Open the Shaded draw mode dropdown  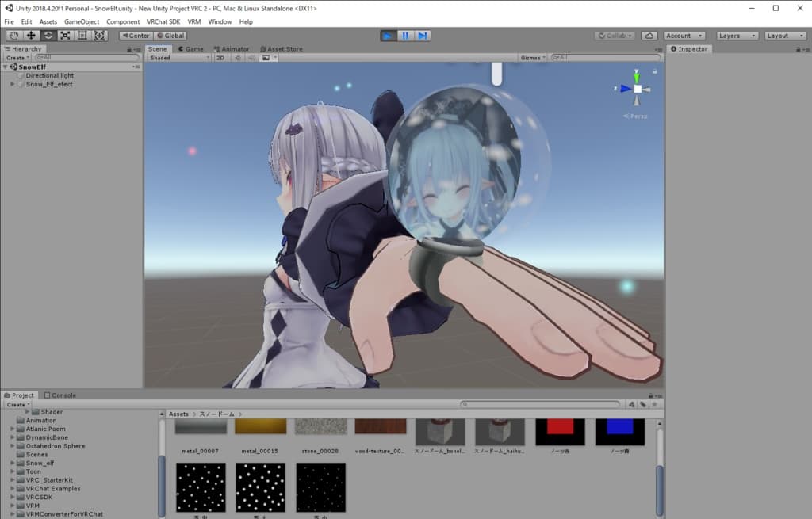click(179, 58)
